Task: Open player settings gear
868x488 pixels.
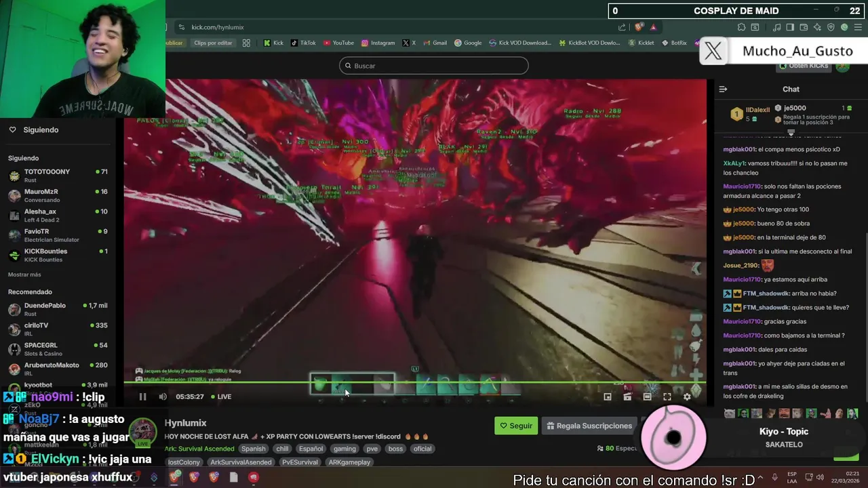Action: [x=687, y=396]
